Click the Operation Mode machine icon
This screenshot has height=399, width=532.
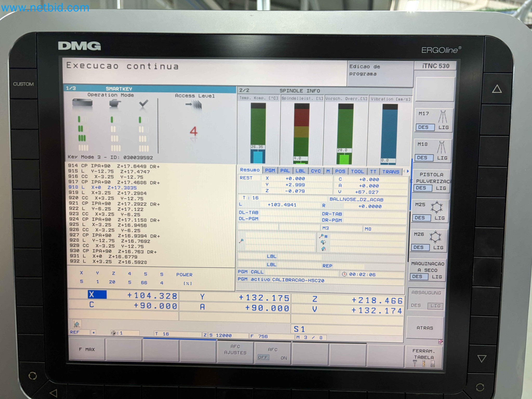(x=82, y=103)
